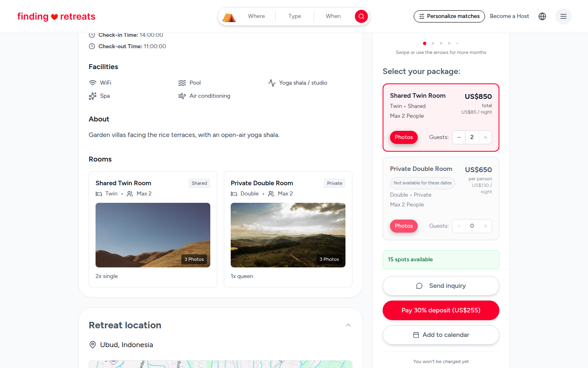Open the Where search field
The height and width of the screenshot is (368, 588).
pos(256,16)
